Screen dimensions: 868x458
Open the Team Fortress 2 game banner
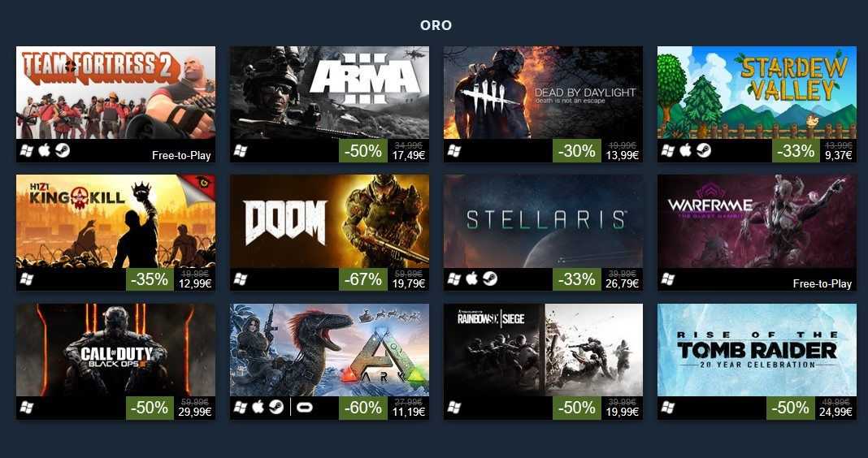[115, 93]
